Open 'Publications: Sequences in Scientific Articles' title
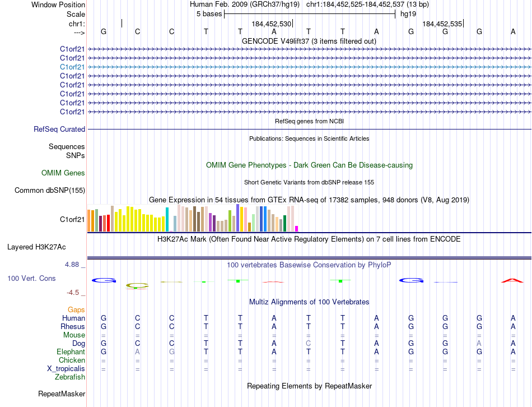 point(309,138)
